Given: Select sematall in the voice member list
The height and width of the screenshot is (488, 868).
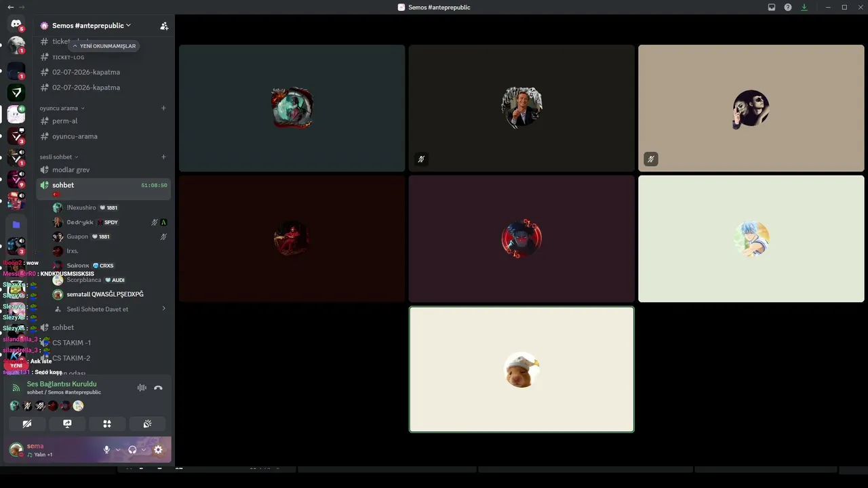Looking at the screenshot, I should coord(110,294).
